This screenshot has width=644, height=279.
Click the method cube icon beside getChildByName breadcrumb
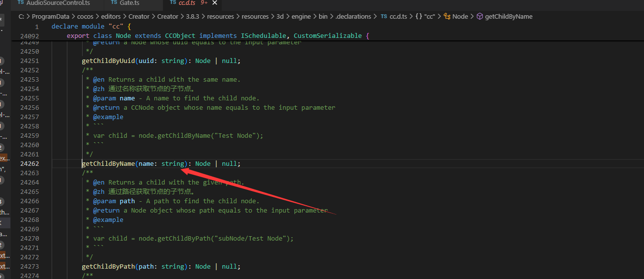coord(480,16)
